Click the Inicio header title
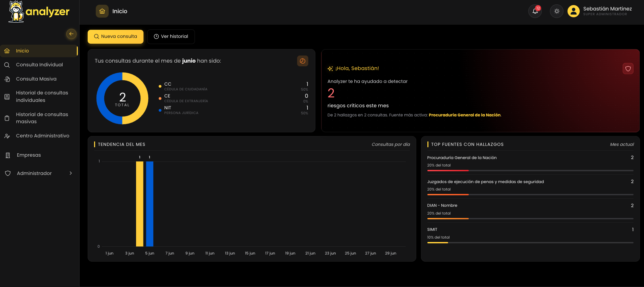This screenshot has width=644, height=287. [120, 11]
